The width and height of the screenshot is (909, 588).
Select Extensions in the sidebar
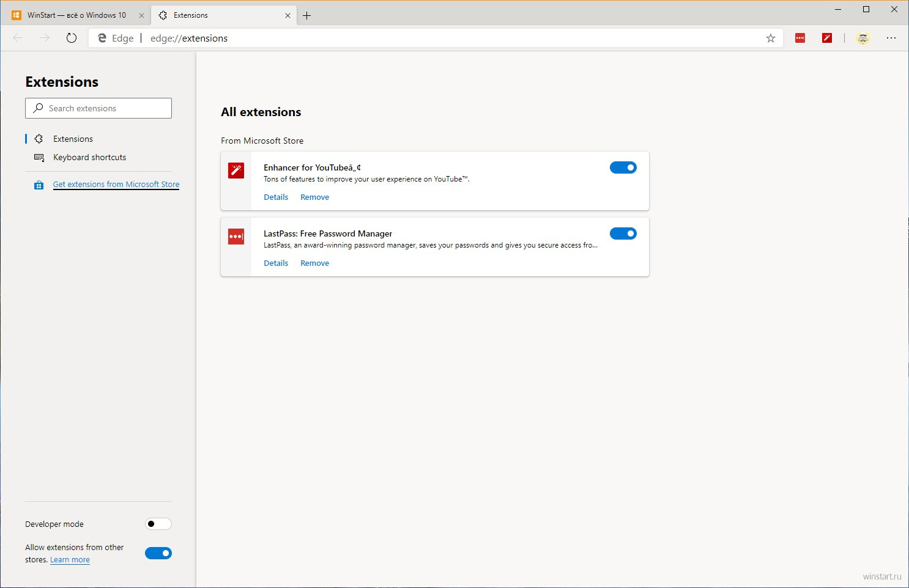click(73, 139)
